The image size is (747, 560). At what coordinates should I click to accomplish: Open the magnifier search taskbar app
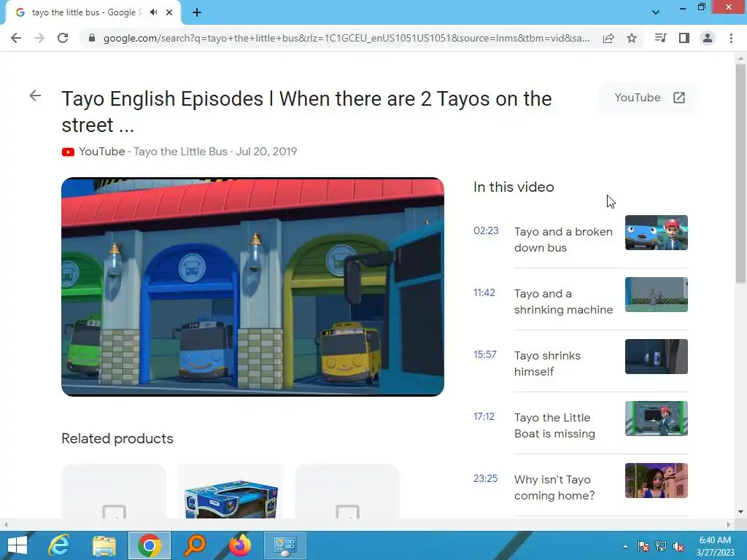click(x=195, y=545)
